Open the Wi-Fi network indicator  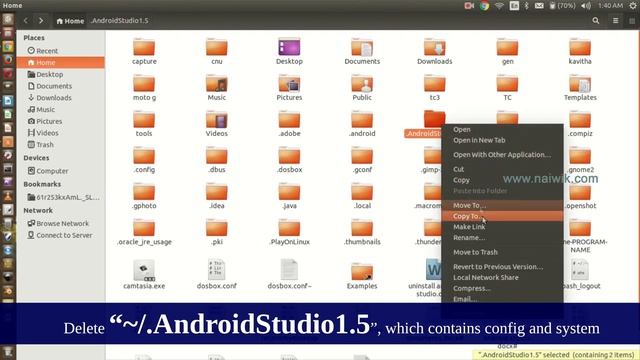499,6
